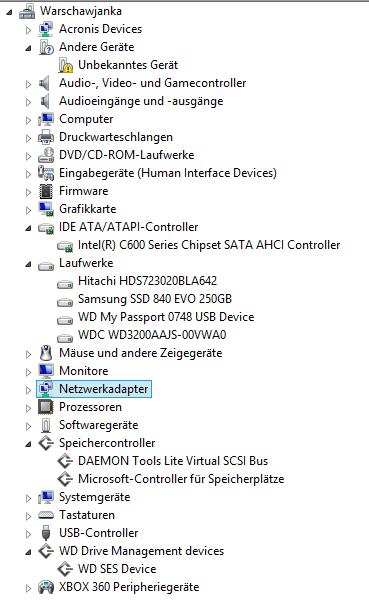Select the Warschawjanka root computer node

tap(81, 11)
